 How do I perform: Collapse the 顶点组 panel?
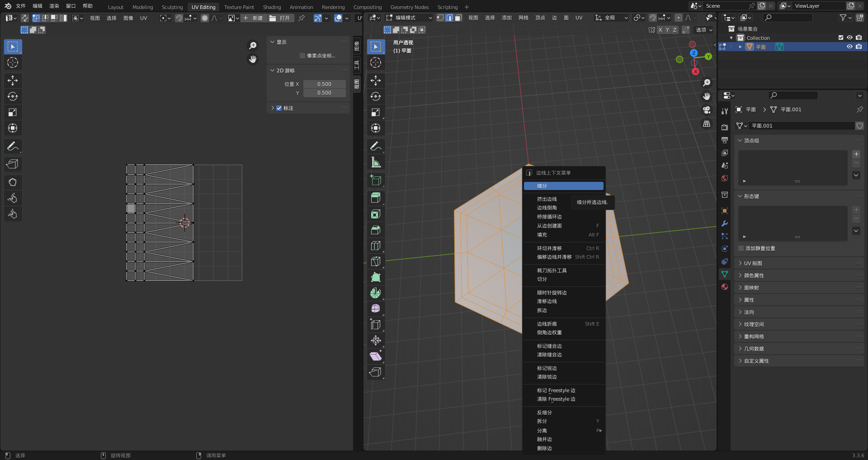click(799, 141)
